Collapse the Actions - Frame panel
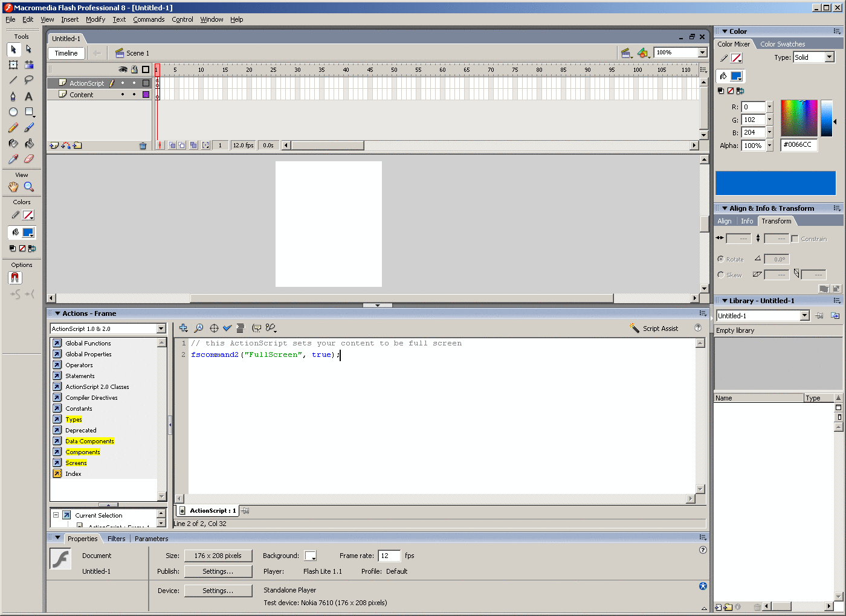 pyautogui.click(x=58, y=313)
